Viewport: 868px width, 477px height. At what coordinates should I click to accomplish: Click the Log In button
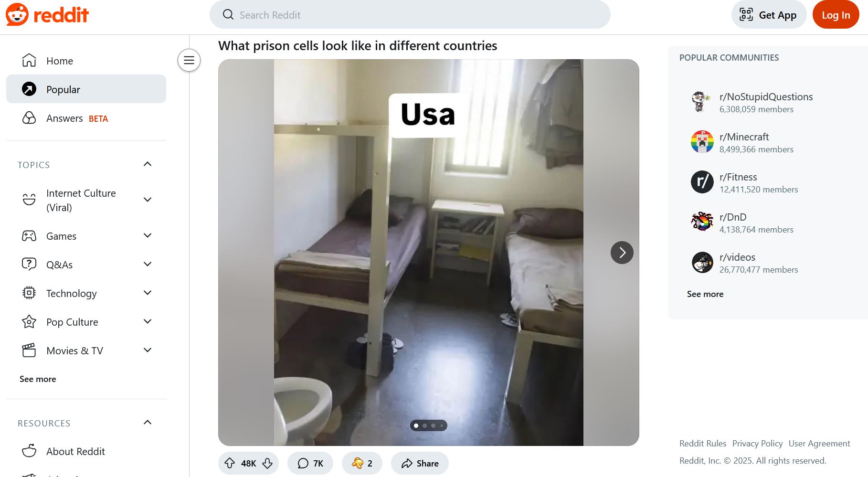[x=836, y=15]
